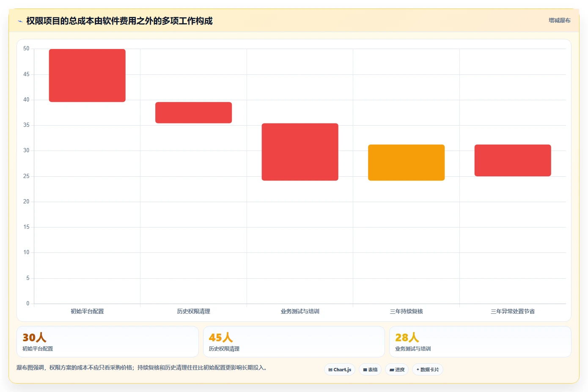
Task: Click the 28人 data card value
Action: click(x=407, y=337)
